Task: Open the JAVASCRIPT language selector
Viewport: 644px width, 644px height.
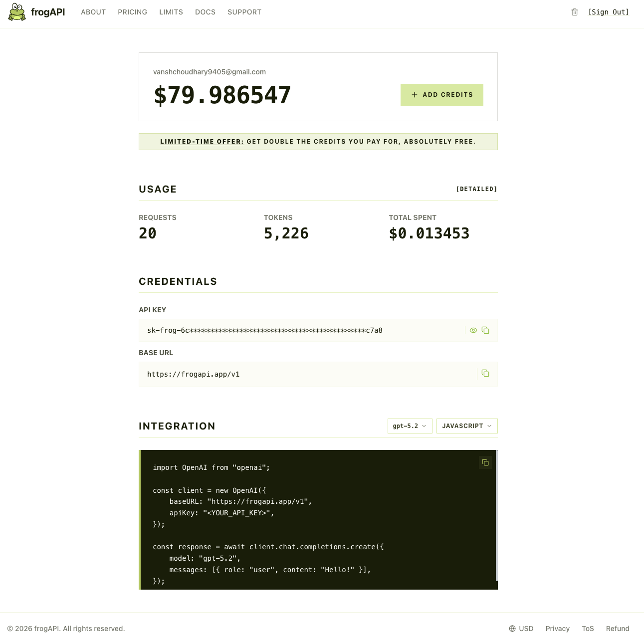Action: click(466, 426)
